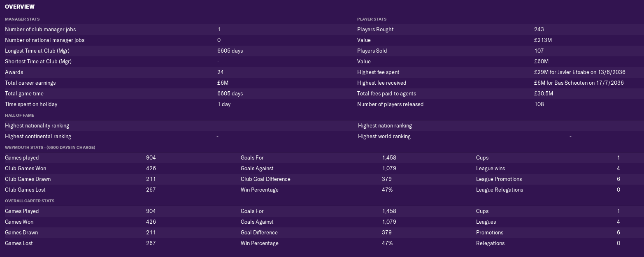Open Bas Schouten highest fee received entry
This screenshot has width=644, height=257.
click(x=579, y=83)
